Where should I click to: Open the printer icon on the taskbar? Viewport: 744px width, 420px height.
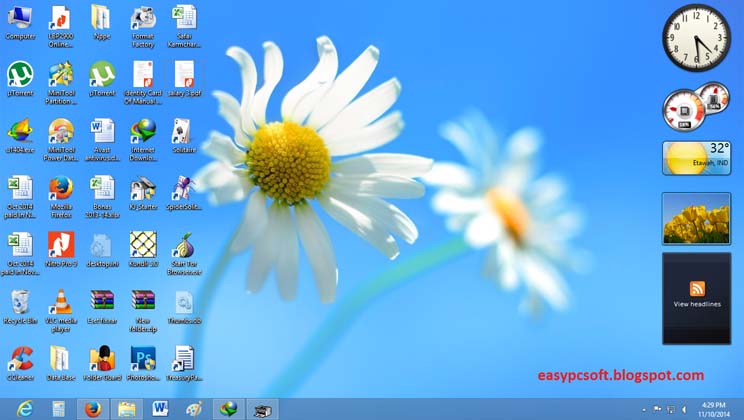(262, 409)
